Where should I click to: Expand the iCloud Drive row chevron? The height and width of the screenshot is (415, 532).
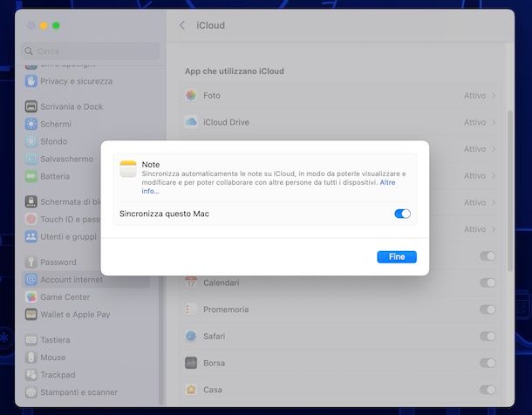tap(494, 122)
